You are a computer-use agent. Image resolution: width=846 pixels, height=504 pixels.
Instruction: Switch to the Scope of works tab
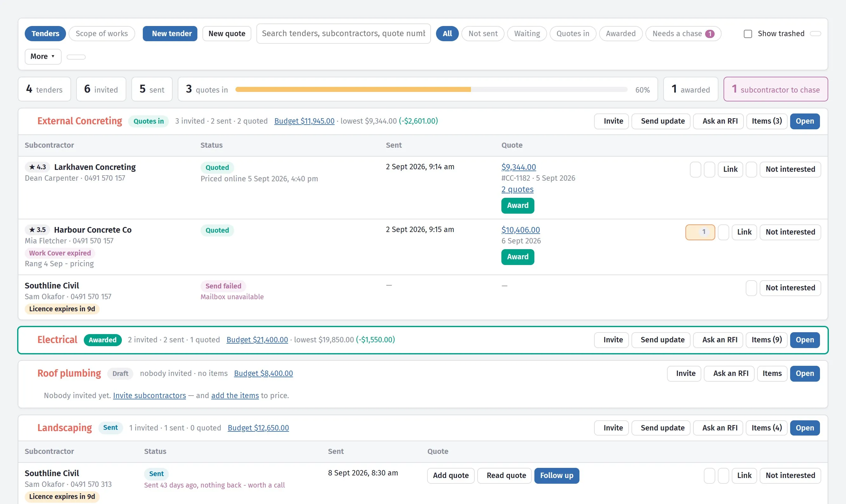click(102, 34)
